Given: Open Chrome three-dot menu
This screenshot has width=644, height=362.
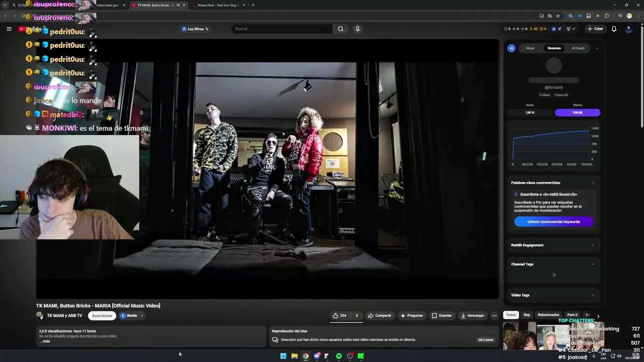Looking at the screenshot, I should [638, 16].
